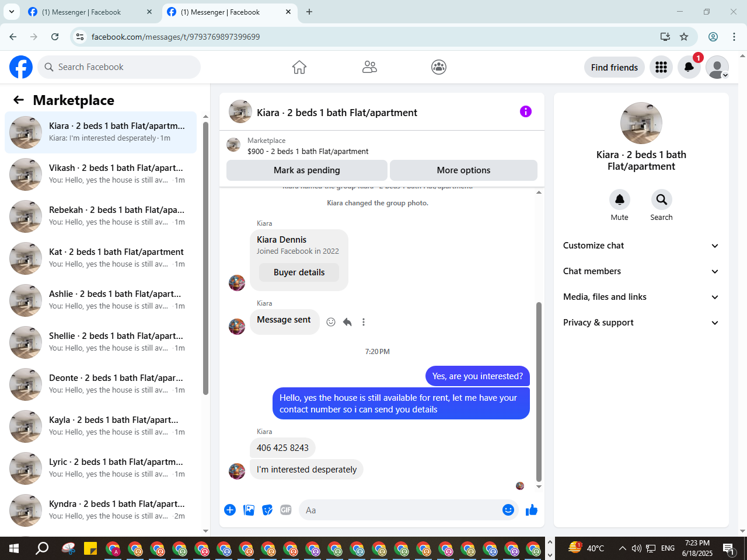
Task: Focus the Search Facebook field
Action: (x=119, y=67)
